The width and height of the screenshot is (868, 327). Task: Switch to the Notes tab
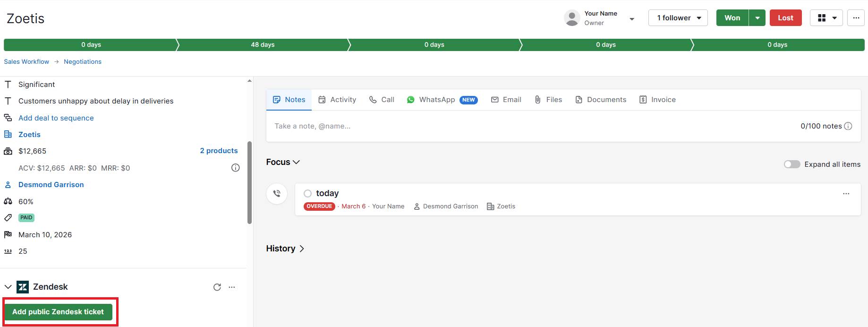click(x=289, y=100)
